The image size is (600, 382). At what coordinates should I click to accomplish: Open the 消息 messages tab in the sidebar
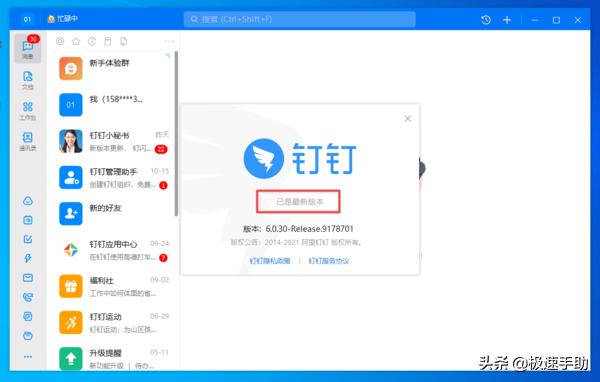[28, 49]
